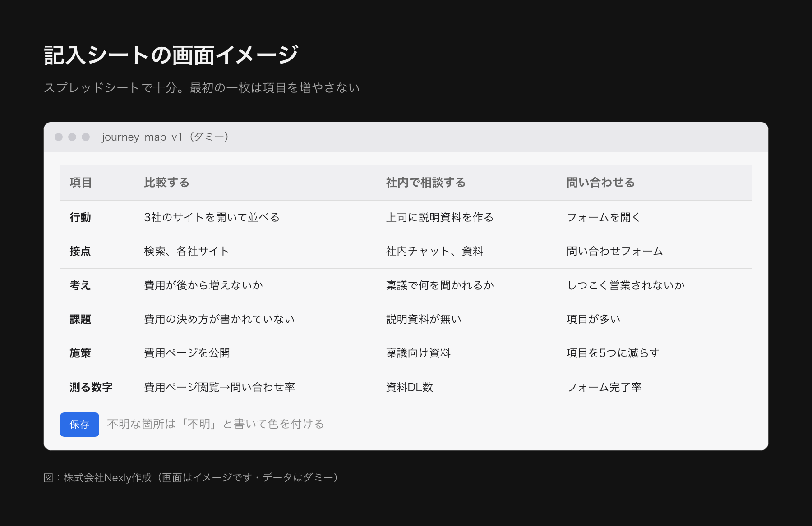Click the hint text about 不明な箇所

coord(216,424)
